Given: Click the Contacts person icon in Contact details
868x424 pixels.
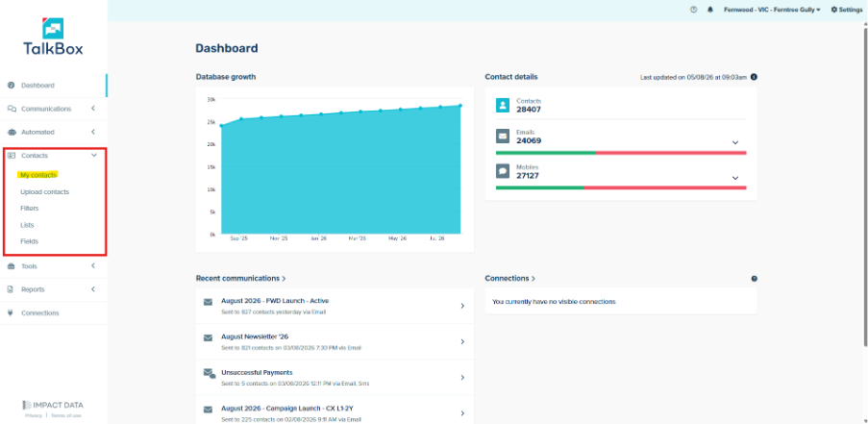Looking at the screenshot, I should [503, 105].
